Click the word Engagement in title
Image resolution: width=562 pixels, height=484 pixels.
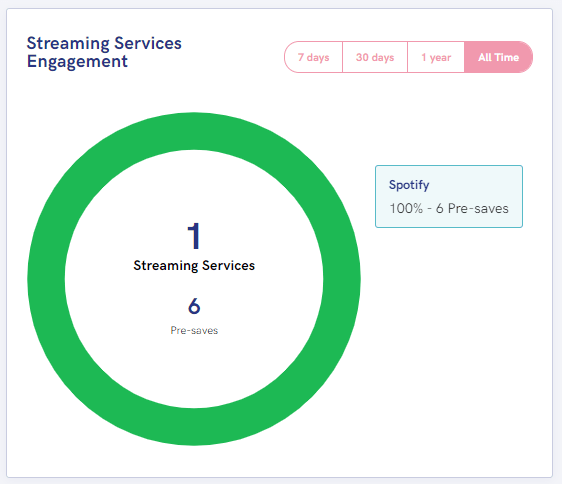pos(77,62)
